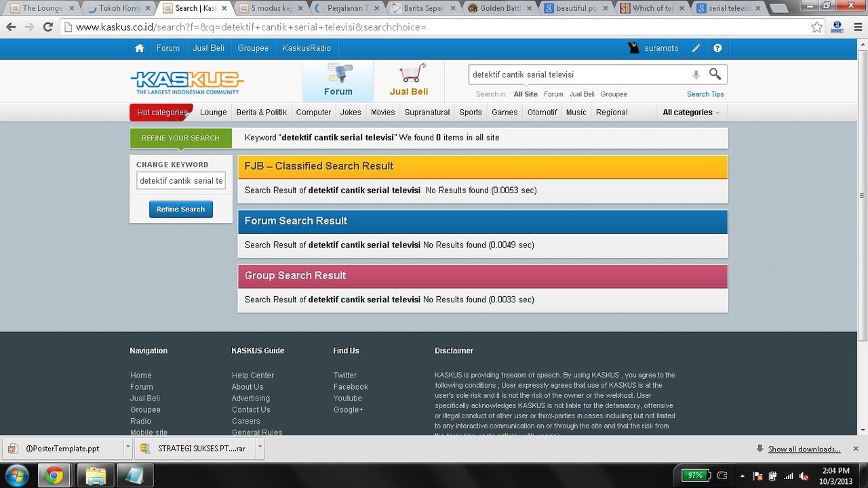Screen dimensions: 868x488
Task: Open Jual Beli in top blue bar
Action: [x=209, y=48]
